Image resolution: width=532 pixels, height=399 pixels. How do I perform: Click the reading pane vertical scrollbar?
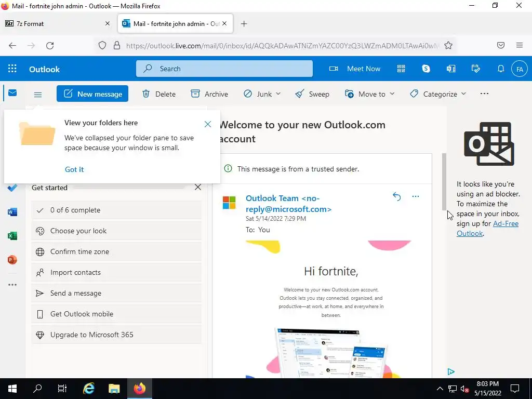pyautogui.click(x=444, y=181)
